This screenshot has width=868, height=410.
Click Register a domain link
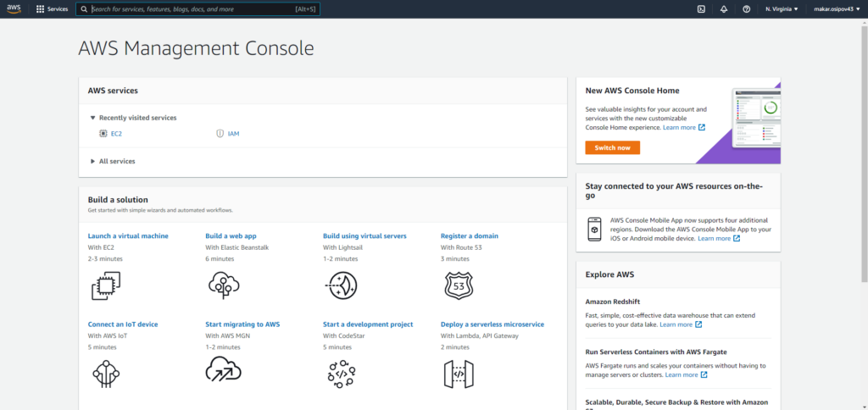(x=470, y=235)
